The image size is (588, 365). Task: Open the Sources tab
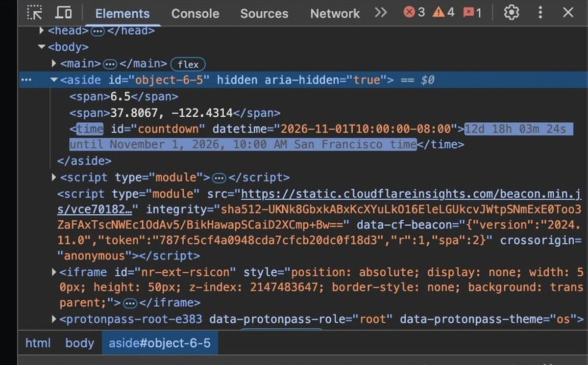pyautogui.click(x=264, y=14)
